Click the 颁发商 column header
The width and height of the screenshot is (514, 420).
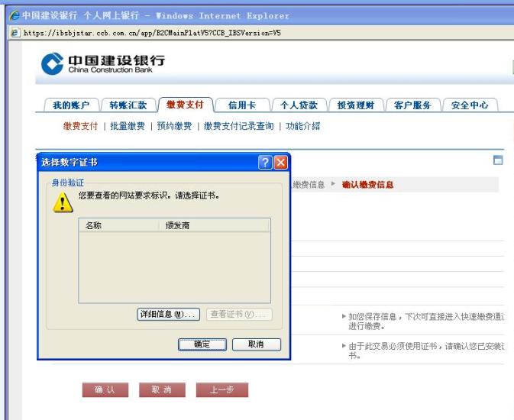(215, 225)
